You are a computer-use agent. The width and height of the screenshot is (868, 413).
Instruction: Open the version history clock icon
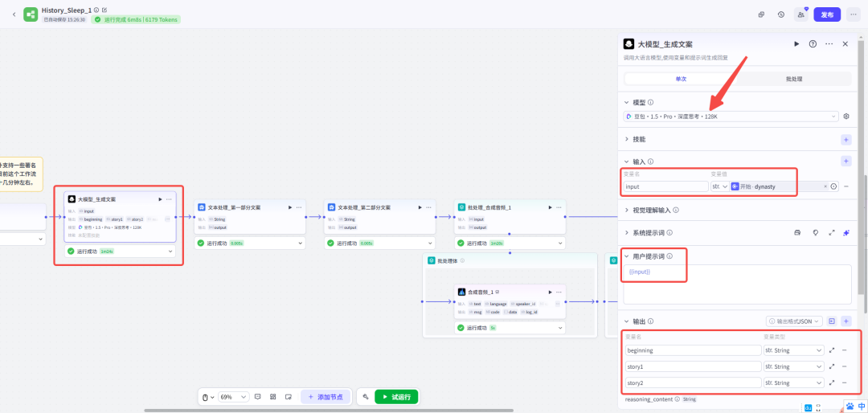click(780, 15)
